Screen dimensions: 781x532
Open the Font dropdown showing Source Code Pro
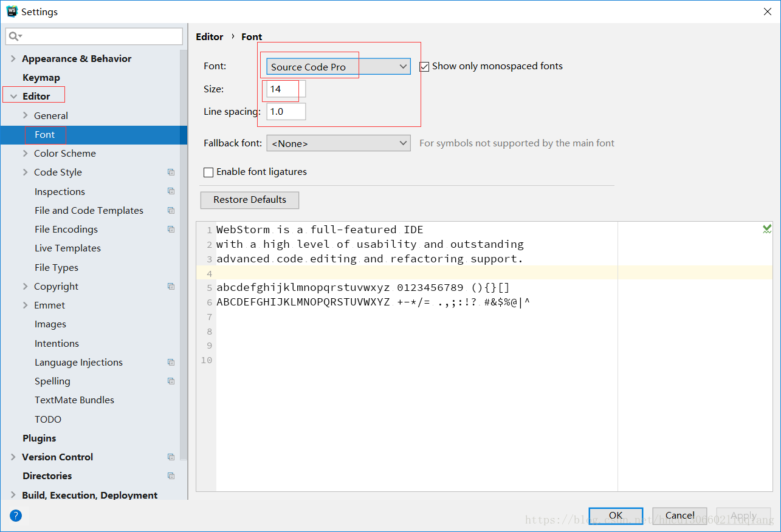[339, 67]
